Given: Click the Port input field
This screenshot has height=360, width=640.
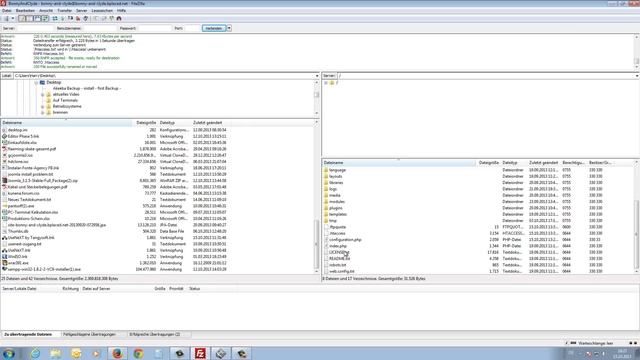Looking at the screenshot, I should click(192, 28).
